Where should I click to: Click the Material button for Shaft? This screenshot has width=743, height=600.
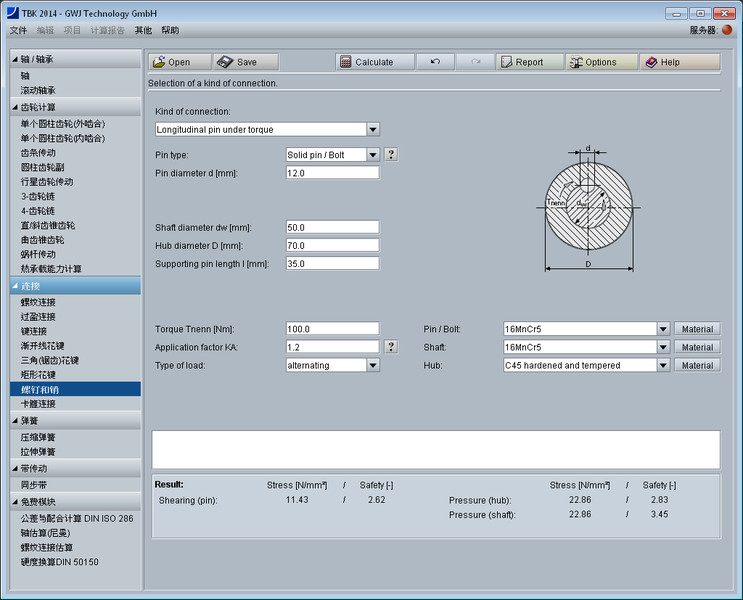coord(697,347)
